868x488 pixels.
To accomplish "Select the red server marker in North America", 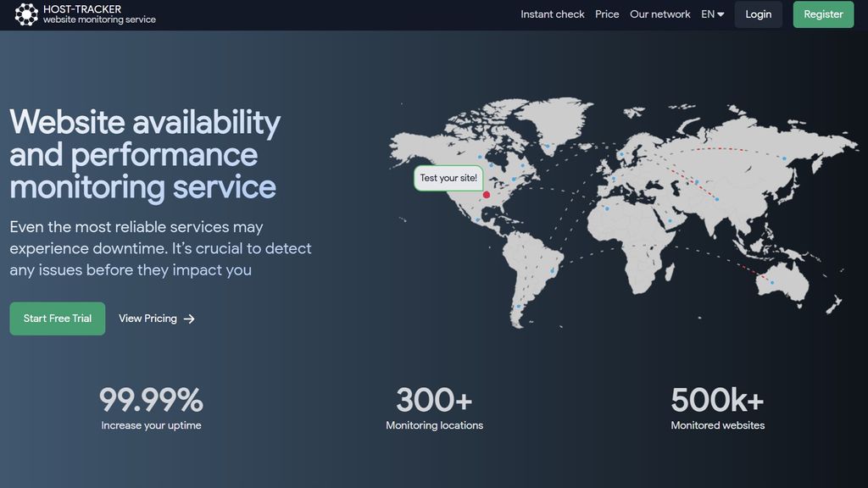I will click(487, 194).
